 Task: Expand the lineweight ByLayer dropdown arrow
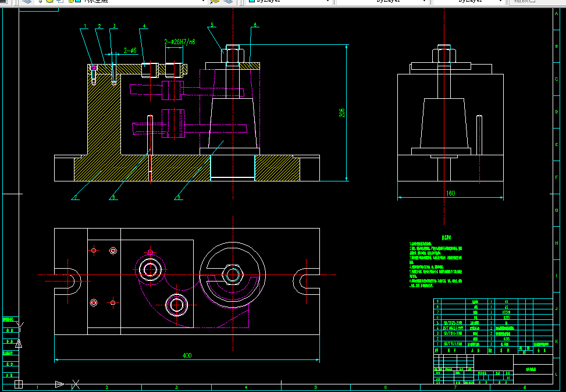point(500,1)
